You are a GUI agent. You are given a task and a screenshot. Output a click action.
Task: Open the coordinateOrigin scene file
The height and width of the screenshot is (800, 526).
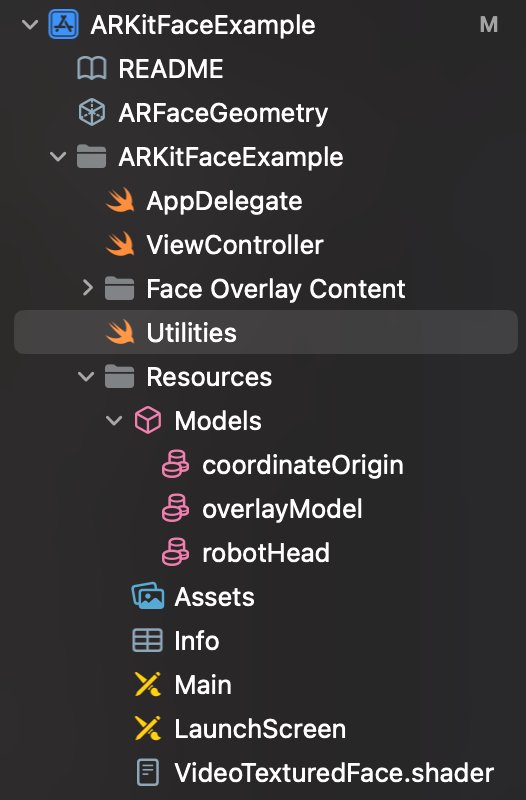pos(303,465)
